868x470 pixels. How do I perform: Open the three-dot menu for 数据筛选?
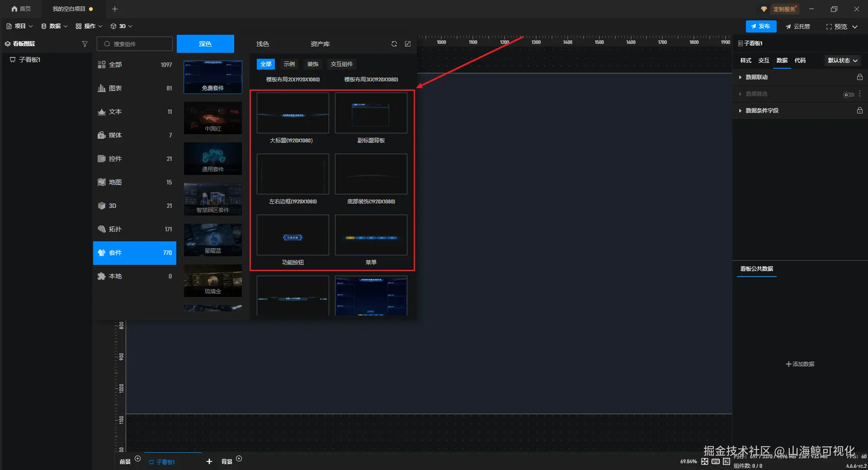(860, 94)
